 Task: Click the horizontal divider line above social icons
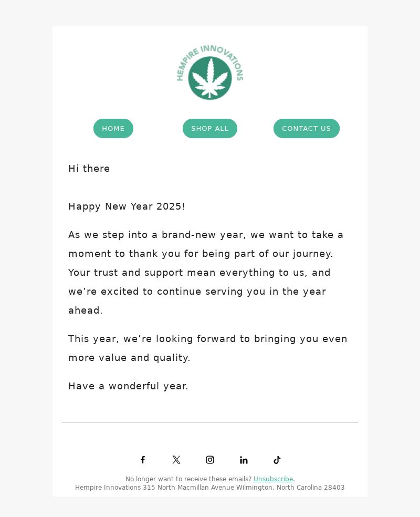(x=210, y=422)
